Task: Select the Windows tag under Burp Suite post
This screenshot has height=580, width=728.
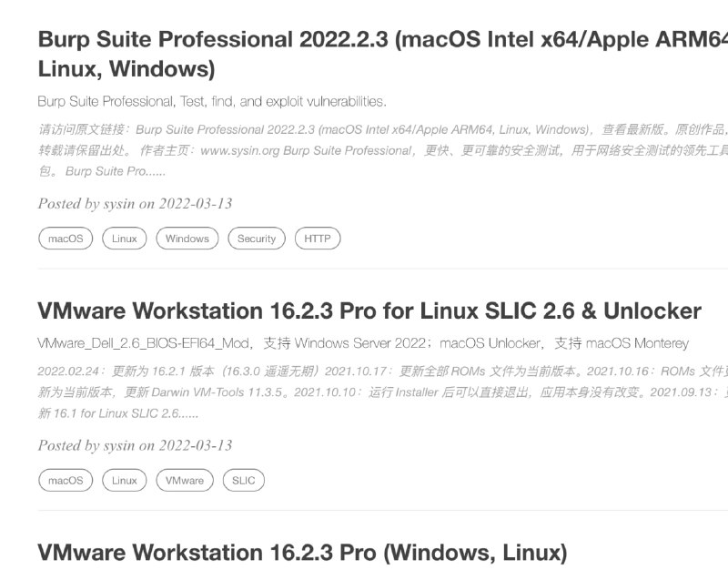Action: click(x=187, y=239)
